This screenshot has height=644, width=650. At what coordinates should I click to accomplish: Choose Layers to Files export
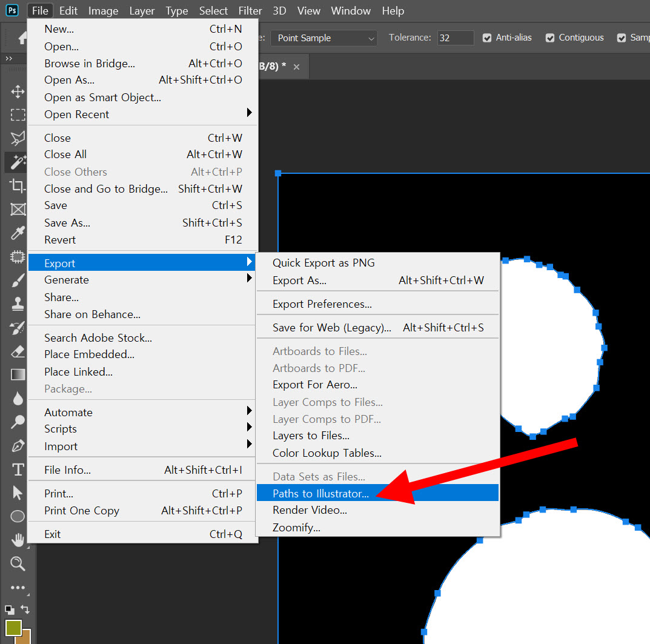(x=377, y=436)
